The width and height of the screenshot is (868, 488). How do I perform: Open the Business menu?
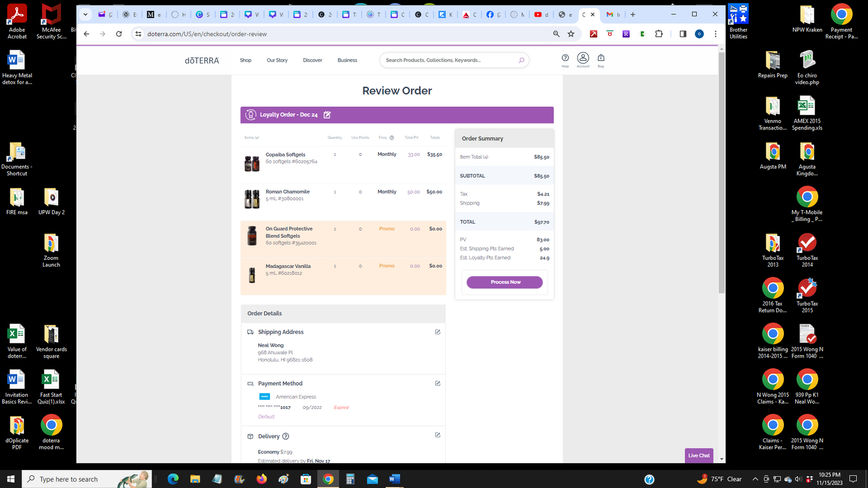point(348,60)
